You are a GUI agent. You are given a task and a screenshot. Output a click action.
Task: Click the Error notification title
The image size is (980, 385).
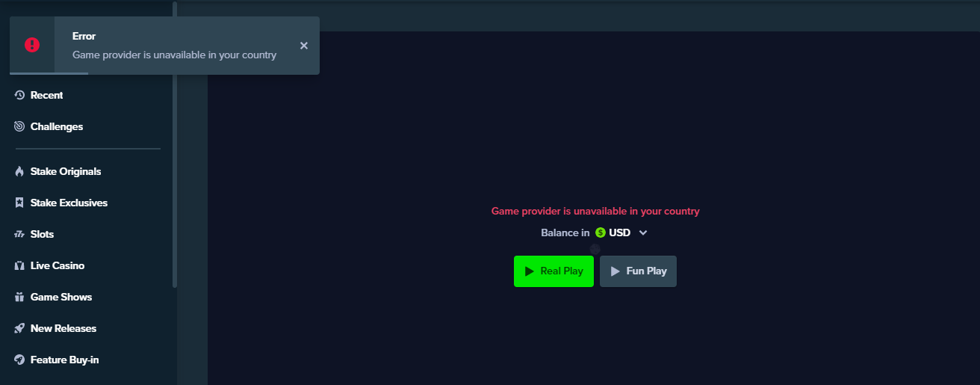[84, 36]
